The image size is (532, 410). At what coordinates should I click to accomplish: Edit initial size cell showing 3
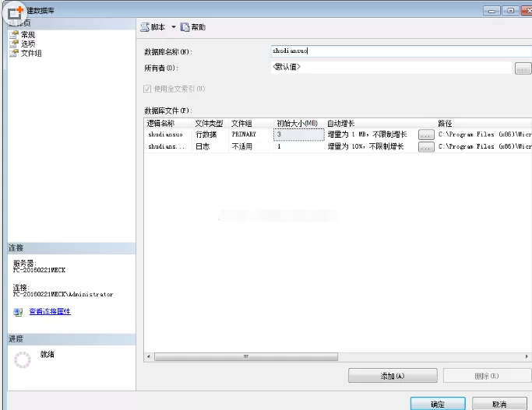coord(299,135)
